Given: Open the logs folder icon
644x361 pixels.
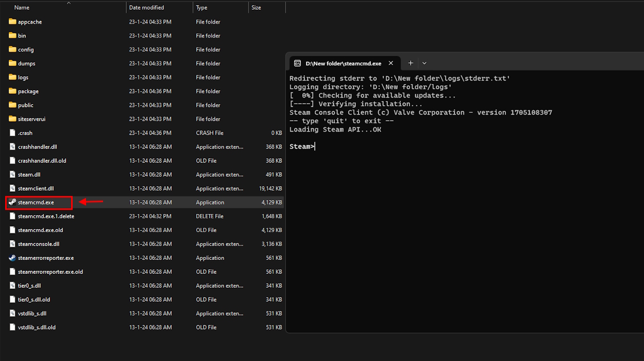Looking at the screenshot, I should pyautogui.click(x=12, y=77).
